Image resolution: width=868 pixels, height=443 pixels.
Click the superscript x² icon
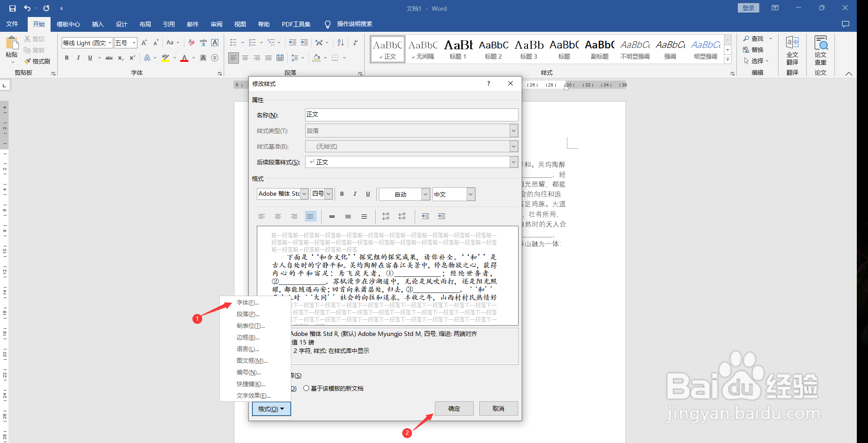click(132, 58)
